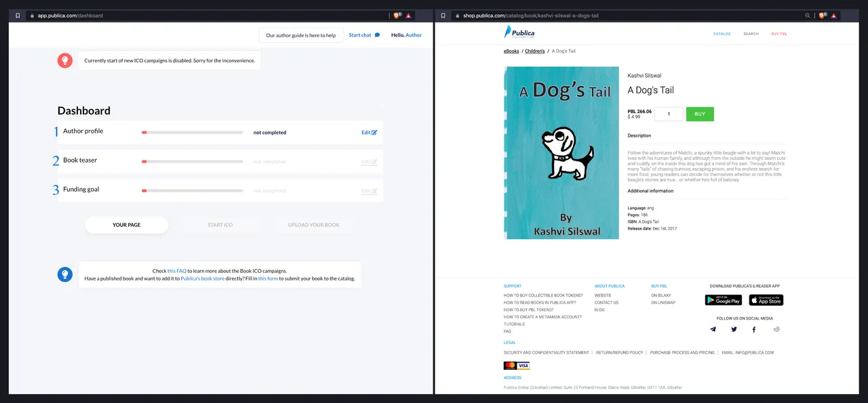Click the Book teaser progress bar
This screenshot has width=868, height=403.
[192, 161]
